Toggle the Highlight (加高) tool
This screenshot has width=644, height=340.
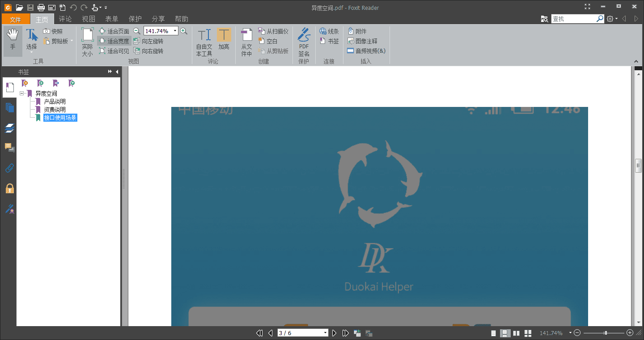coord(224,39)
